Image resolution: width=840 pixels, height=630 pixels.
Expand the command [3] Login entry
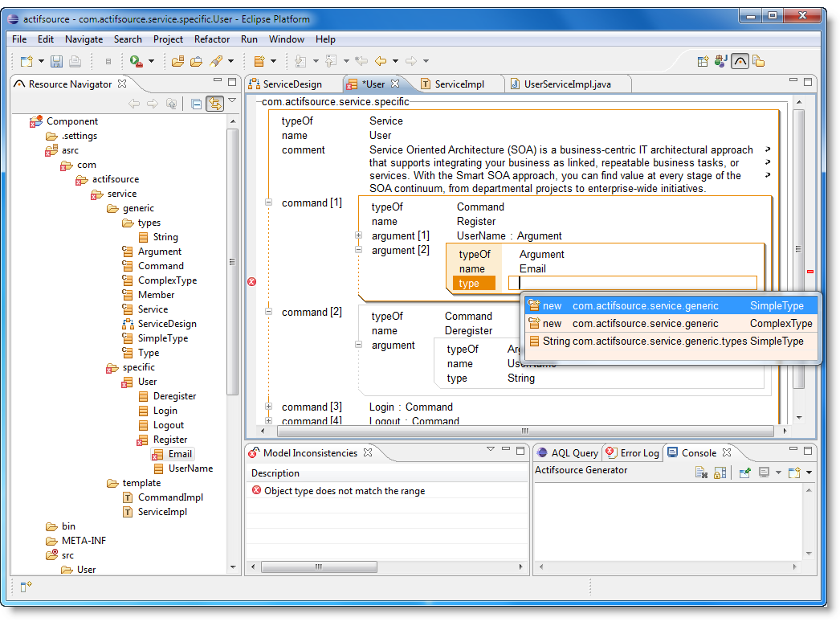click(x=269, y=407)
